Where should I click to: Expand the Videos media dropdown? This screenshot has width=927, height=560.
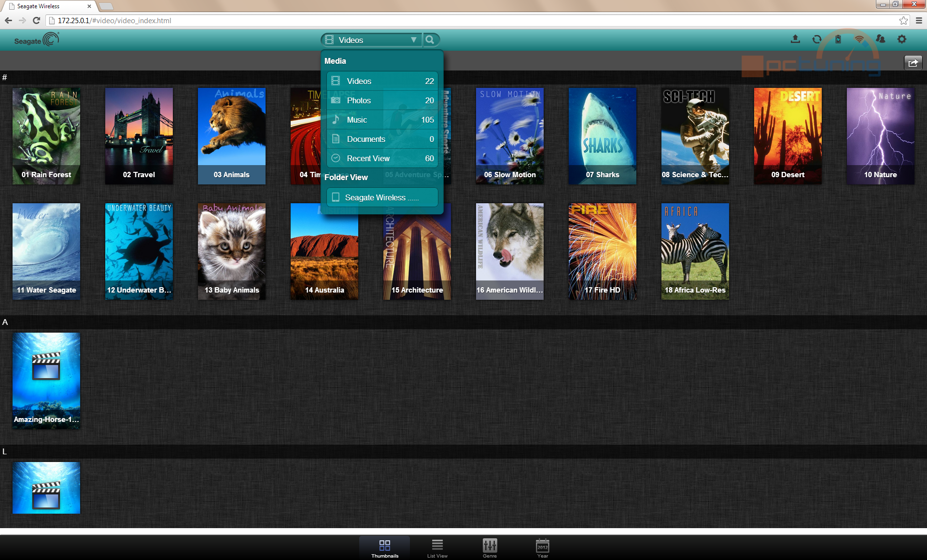click(x=371, y=40)
